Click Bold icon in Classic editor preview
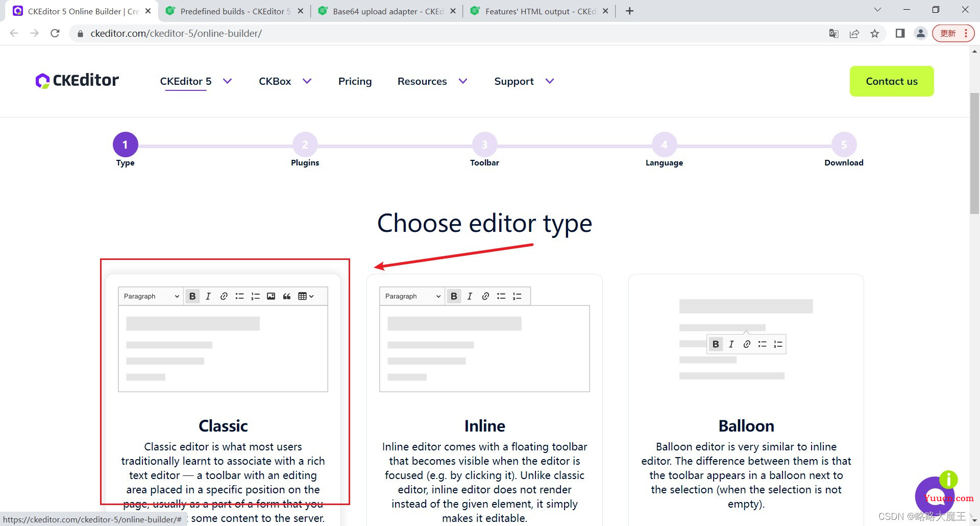The height and width of the screenshot is (526, 980). [192, 296]
